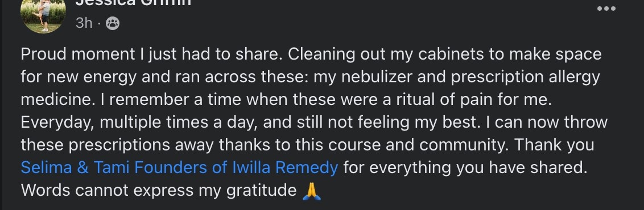
Task: Click the poster's name above the timestamp
Action: point(133,2)
